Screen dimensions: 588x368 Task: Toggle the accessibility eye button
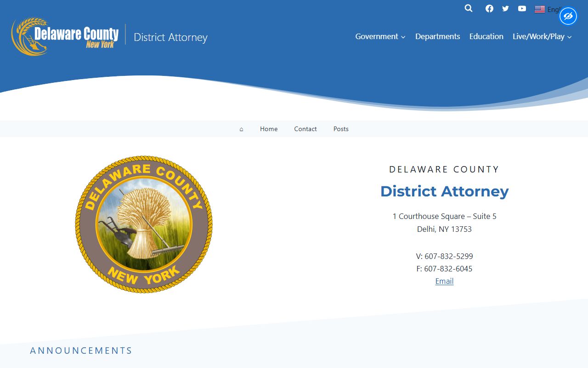(568, 17)
